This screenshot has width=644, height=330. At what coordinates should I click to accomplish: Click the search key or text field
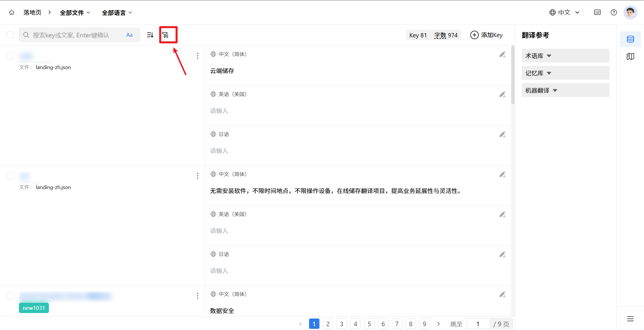(x=75, y=35)
